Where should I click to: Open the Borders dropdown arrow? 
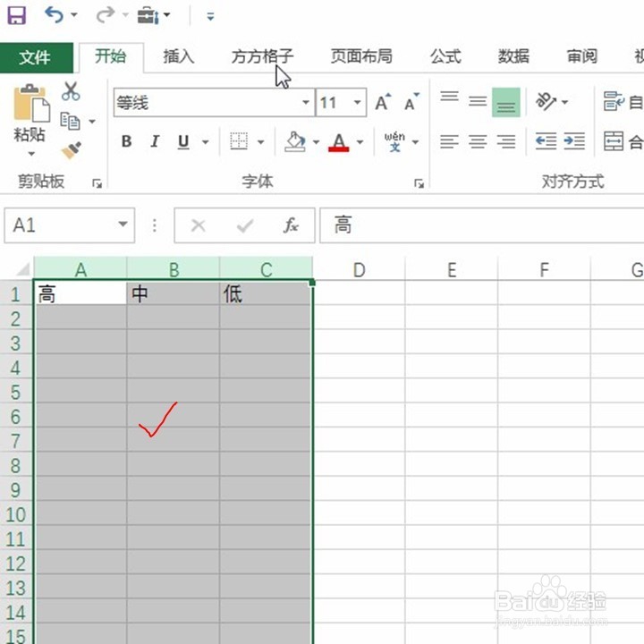261,142
